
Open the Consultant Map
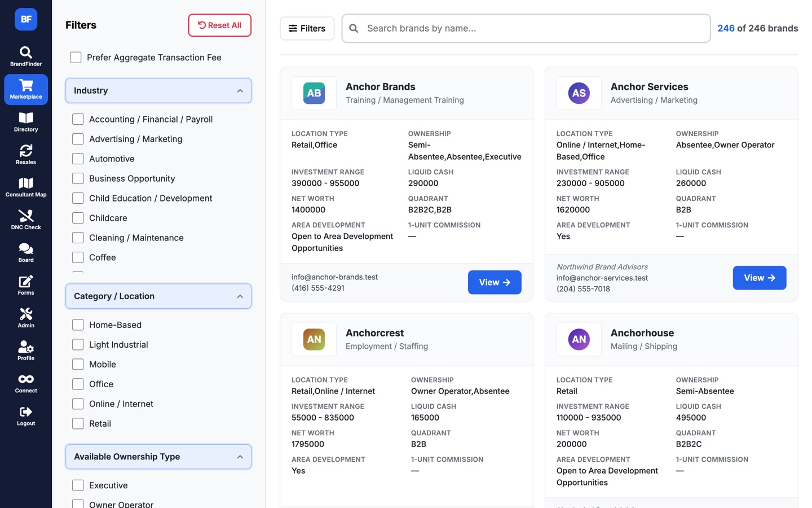point(26,187)
